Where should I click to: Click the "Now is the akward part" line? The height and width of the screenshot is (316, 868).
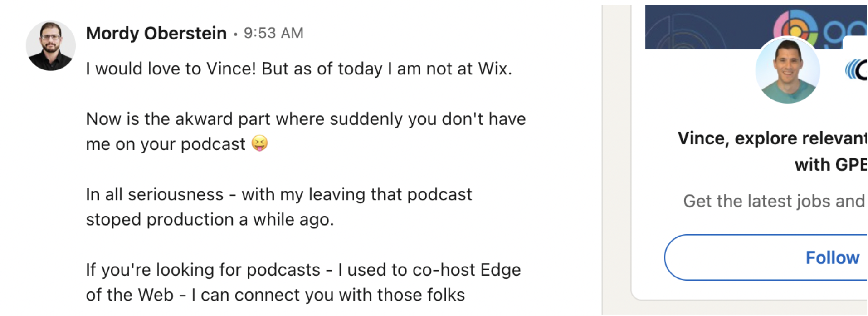tap(306, 119)
